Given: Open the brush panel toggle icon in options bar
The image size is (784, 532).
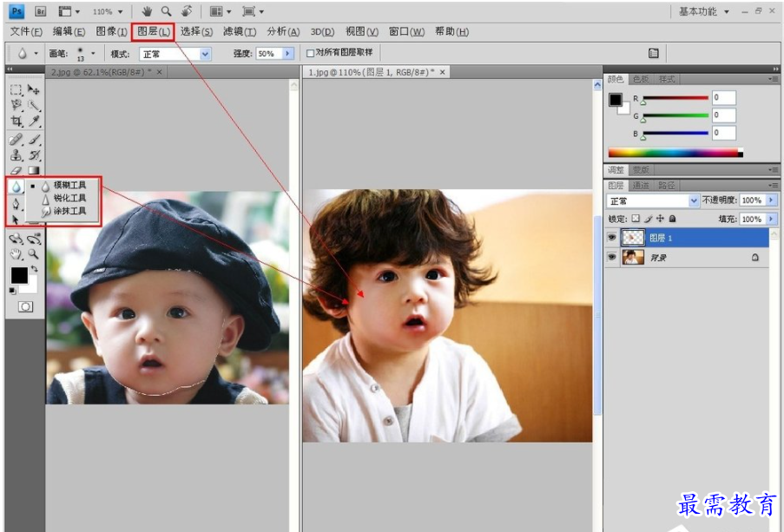Looking at the screenshot, I should (x=654, y=53).
